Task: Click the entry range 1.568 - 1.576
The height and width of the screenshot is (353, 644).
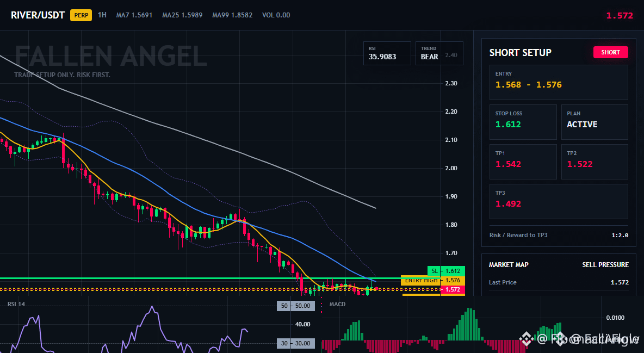Action: pos(528,85)
